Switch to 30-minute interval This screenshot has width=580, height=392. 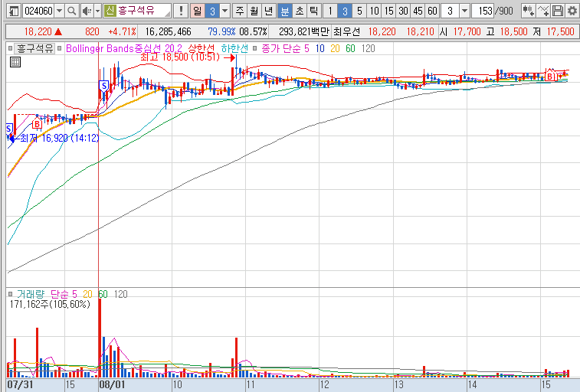403,11
